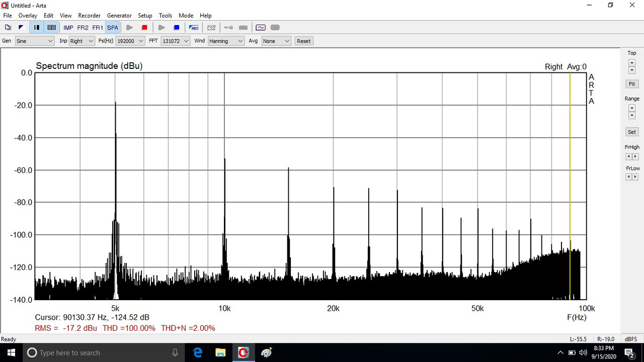Click the copy graph icon in toolbar
The width and height of the screenshot is (644, 362).
click(x=8, y=28)
